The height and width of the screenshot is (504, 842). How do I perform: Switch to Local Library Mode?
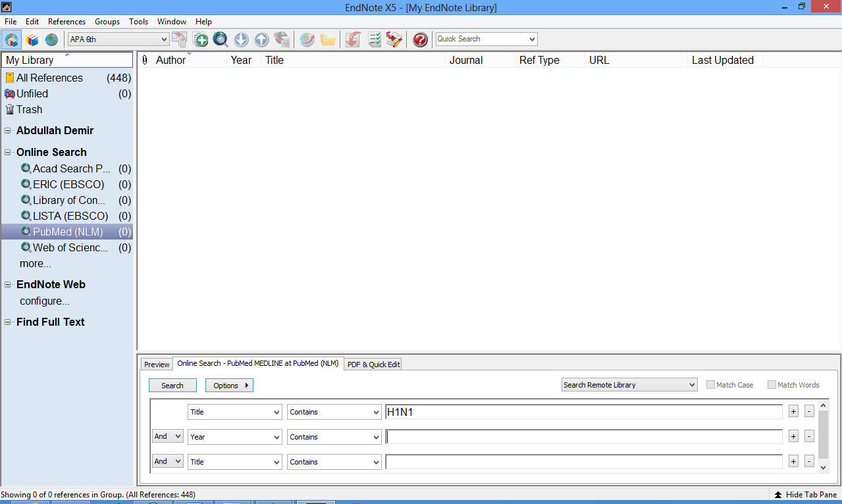coord(11,39)
